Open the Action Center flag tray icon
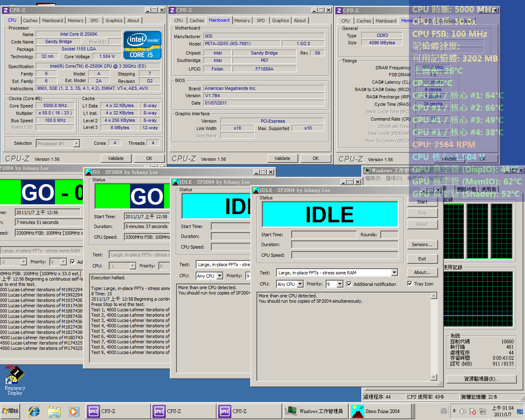Viewport: 525px width, 420px height. pyautogui.click(x=472, y=411)
